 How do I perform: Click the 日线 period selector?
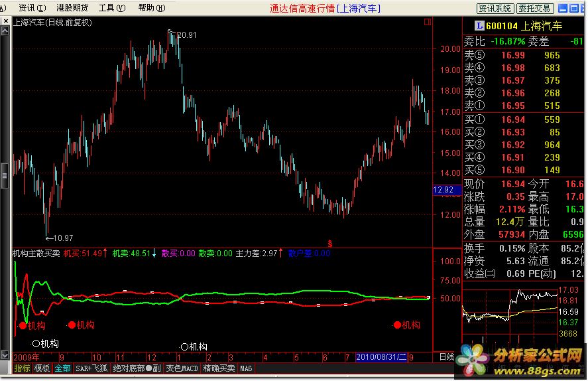pos(447,357)
